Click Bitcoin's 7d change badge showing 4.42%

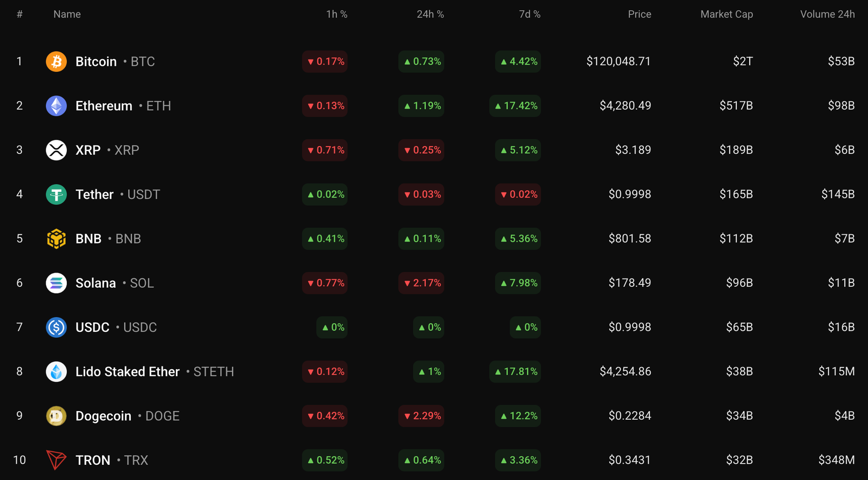[x=517, y=61]
